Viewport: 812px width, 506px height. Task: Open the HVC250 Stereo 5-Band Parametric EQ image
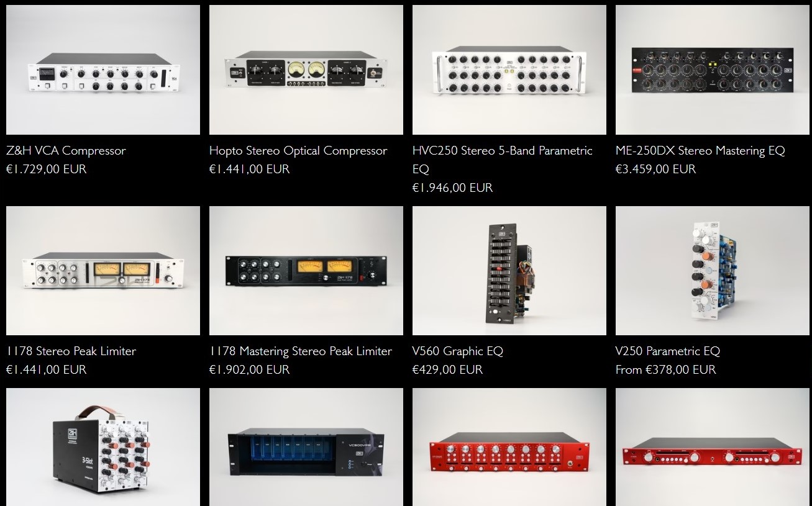509,70
